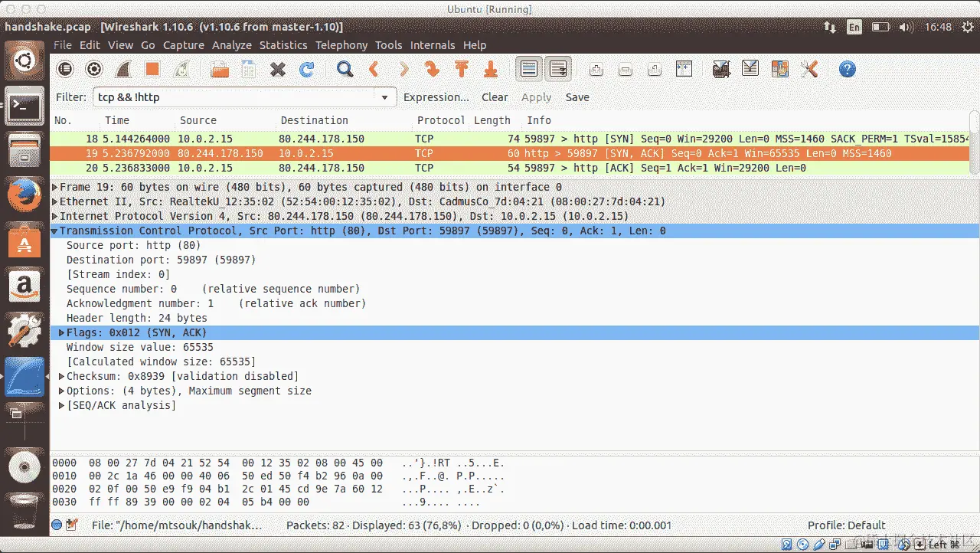The image size is (980, 553).
Task: Expand the Flags: 0x012 (SYN, ACK) node
Action: (x=62, y=332)
